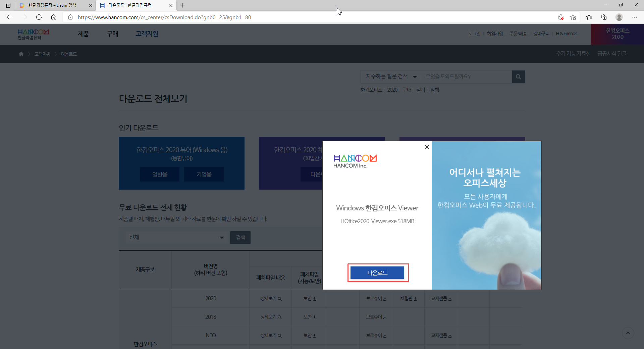The width and height of the screenshot is (644, 349).
Task: Open 주문/배송 link
Action: click(x=518, y=34)
